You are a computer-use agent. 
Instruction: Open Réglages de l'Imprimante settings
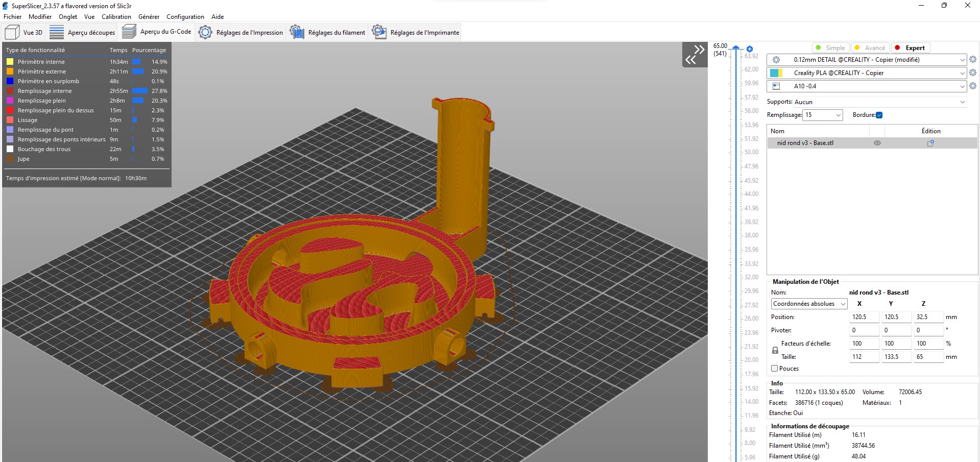tap(416, 32)
